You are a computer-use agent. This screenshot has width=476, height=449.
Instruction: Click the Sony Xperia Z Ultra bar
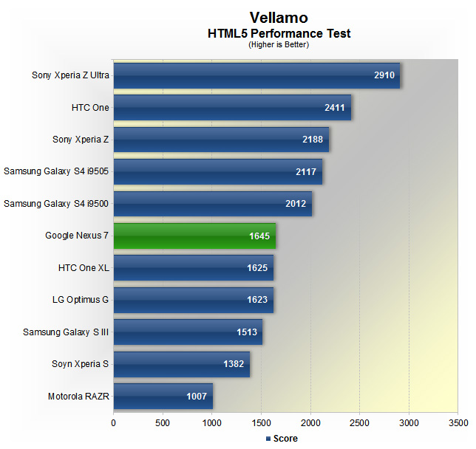[x=256, y=75]
